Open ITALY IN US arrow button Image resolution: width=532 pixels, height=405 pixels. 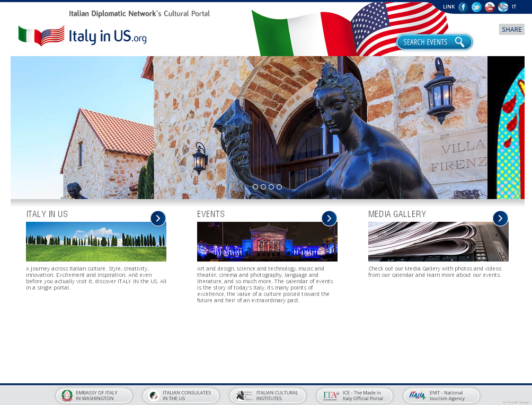coord(158,219)
